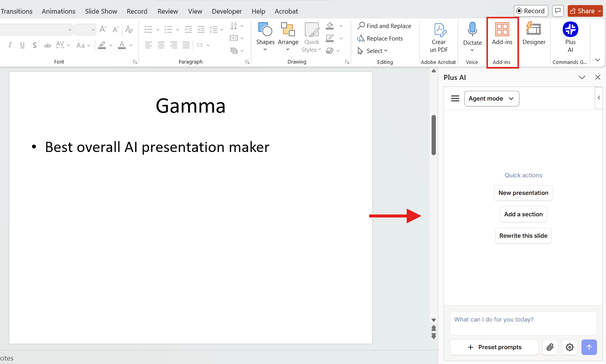606x364 pixels.
Task: Open the columns dropdown
Action: [x=203, y=45]
